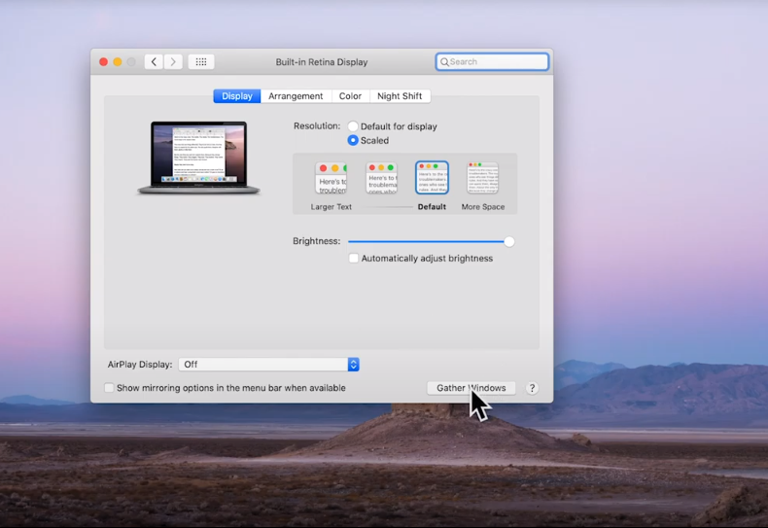Viewport: 768px width, 528px height.
Task: Open the Color tab
Action: point(350,96)
